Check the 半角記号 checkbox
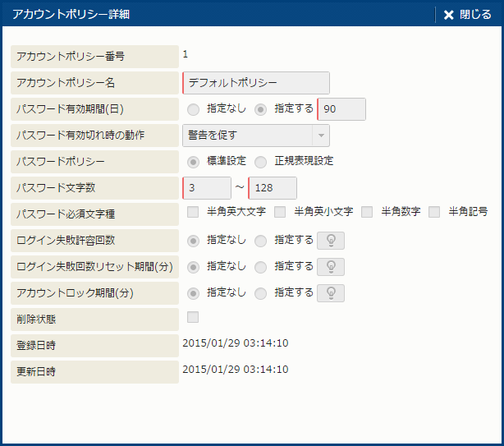 (x=434, y=213)
